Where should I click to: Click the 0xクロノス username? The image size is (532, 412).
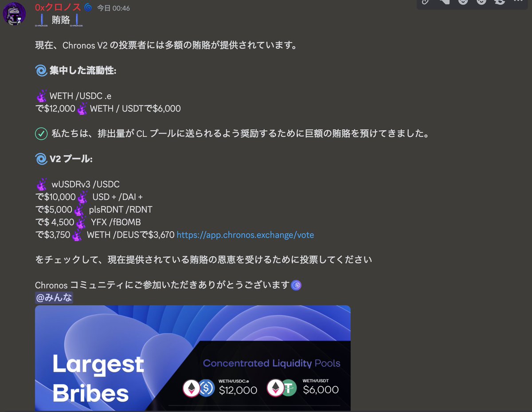[58, 7]
